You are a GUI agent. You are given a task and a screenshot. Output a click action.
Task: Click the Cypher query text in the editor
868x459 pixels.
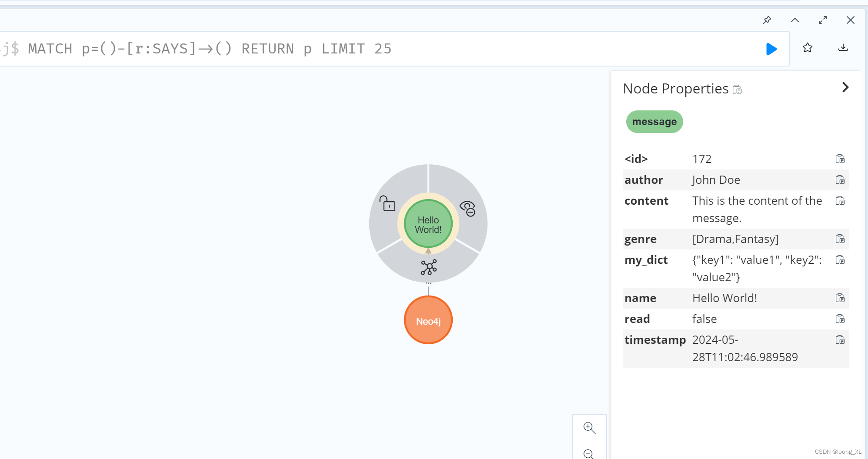pos(210,49)
